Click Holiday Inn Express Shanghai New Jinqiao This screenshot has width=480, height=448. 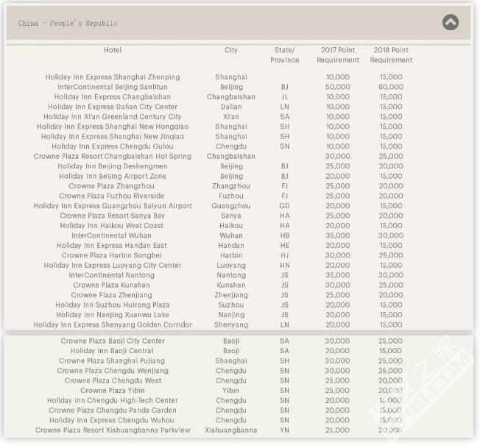click(x=113, y=136)
